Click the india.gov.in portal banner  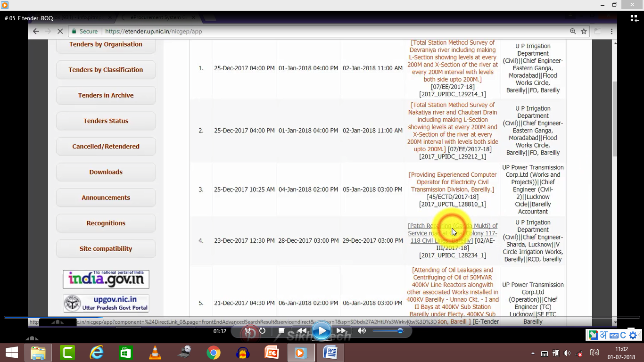(106, 279)
